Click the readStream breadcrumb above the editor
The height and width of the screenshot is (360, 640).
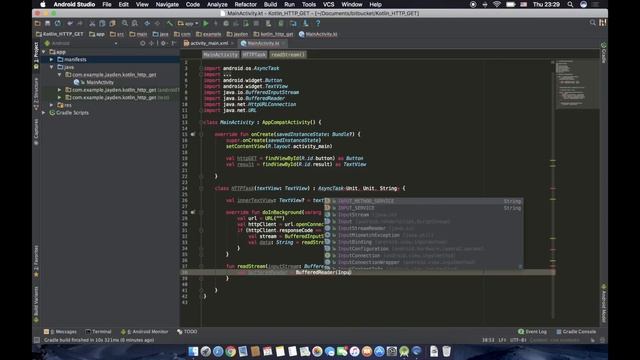pyautogui.click(x=288, y=54)
